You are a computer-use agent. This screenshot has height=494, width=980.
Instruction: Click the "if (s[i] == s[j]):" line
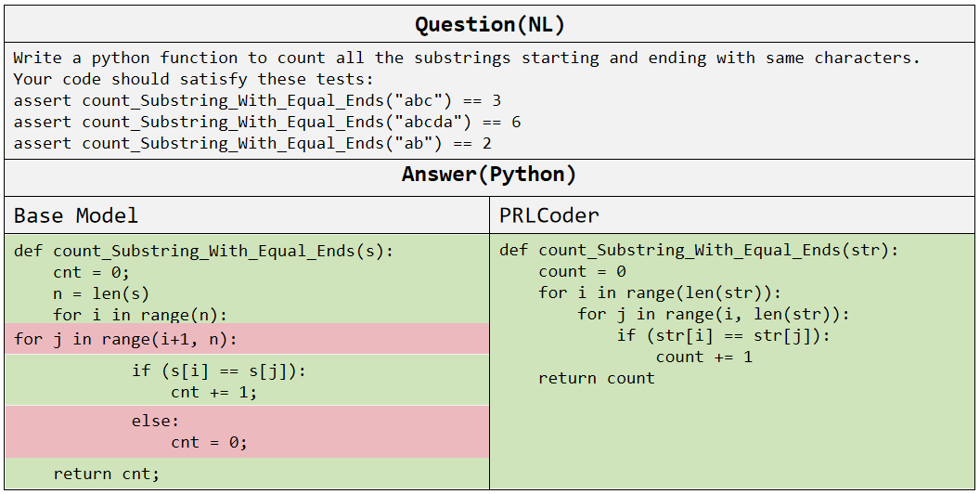(218, 371)
